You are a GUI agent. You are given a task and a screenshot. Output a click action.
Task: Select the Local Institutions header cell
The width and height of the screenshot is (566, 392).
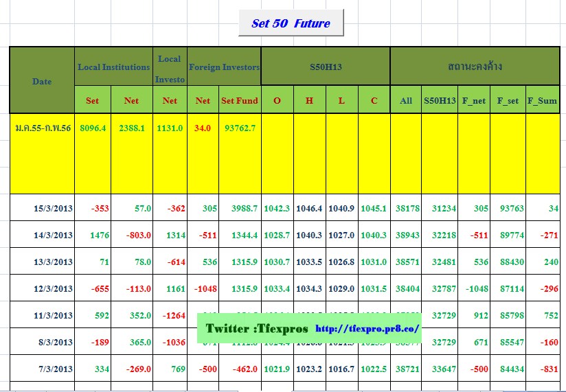113,67
